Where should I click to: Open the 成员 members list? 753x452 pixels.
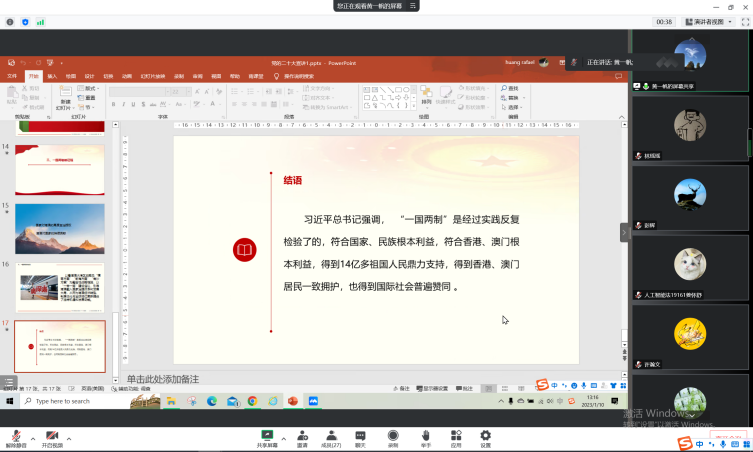(x=331, y=435)
